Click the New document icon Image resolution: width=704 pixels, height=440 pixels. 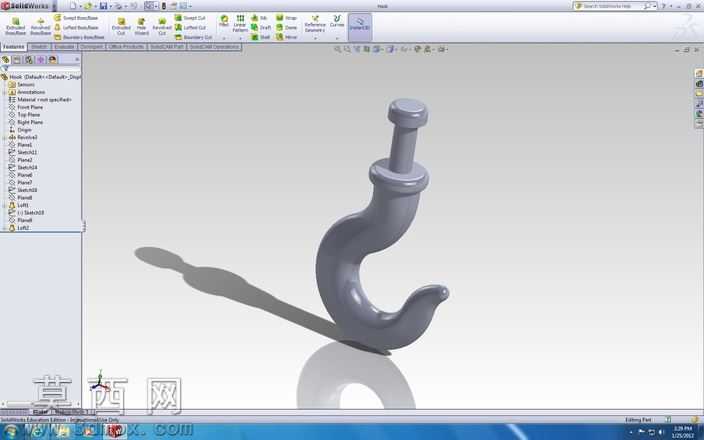(x=73, y=6)
